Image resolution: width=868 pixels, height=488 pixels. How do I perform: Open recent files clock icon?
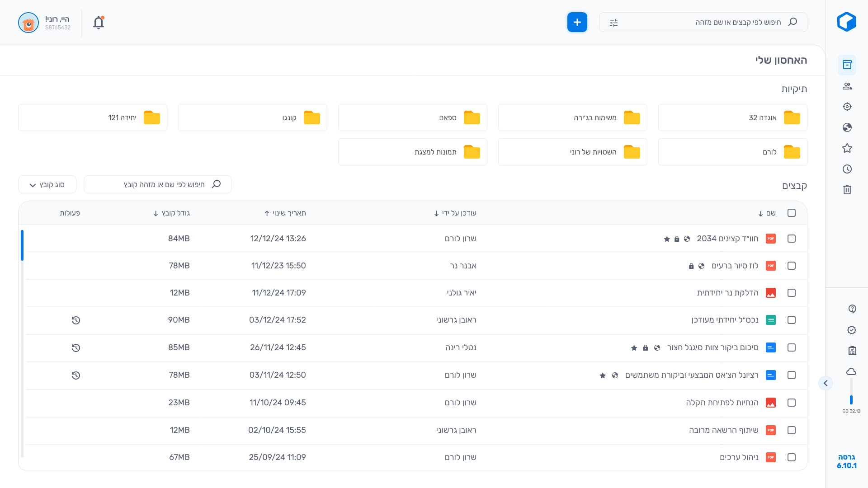click(847, 169)
